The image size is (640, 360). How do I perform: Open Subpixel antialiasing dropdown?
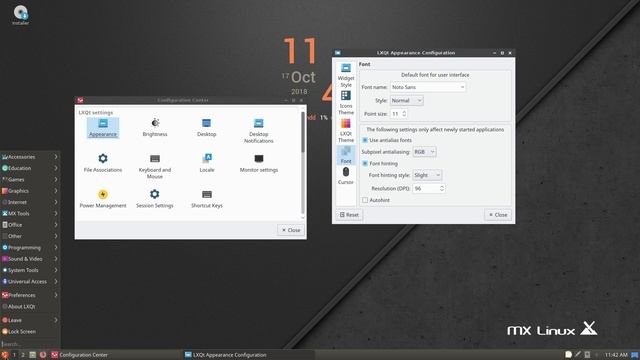coord(424,152)
